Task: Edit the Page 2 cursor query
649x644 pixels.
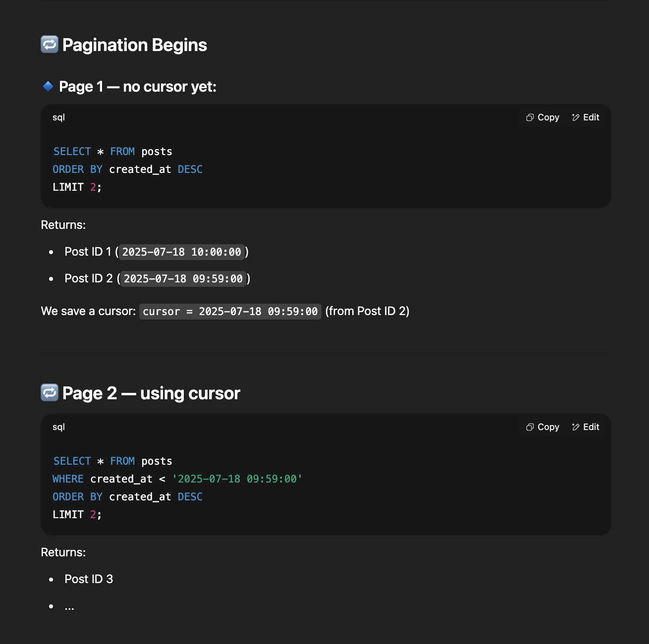Action: (586, 427)
